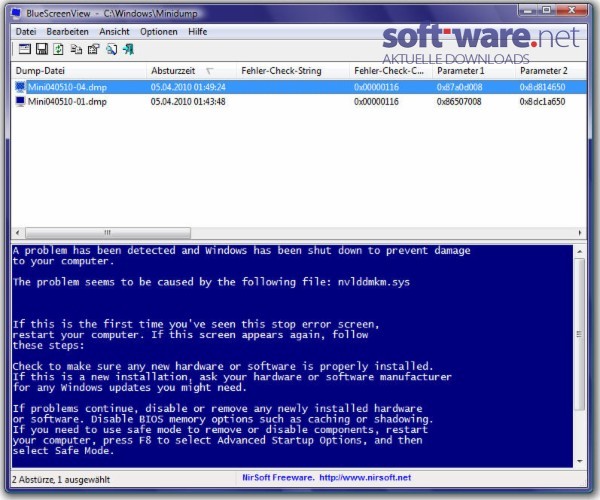Close the BlueScreenView window
The image size is (600, 500).
click(572, 10)
